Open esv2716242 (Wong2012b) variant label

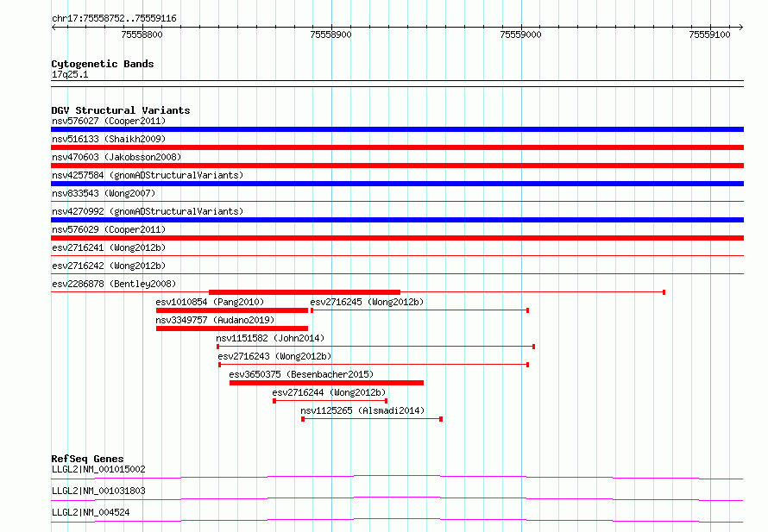coord(109,266)
